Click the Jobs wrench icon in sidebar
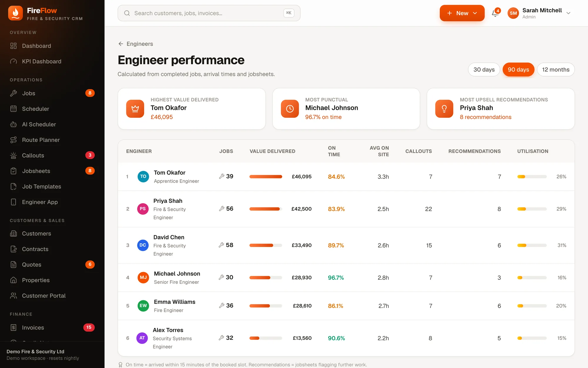 (14, 93)
